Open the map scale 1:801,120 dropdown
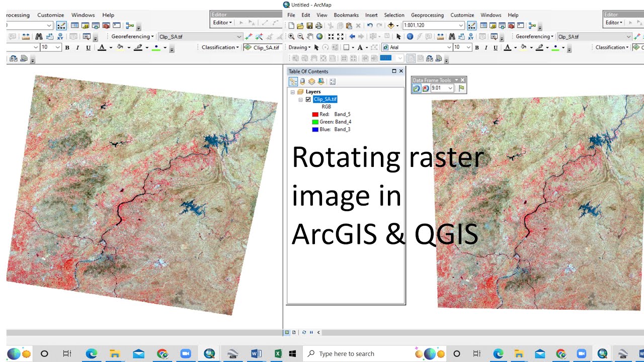This screenshot has height=362, width=644. click(461, 25)
